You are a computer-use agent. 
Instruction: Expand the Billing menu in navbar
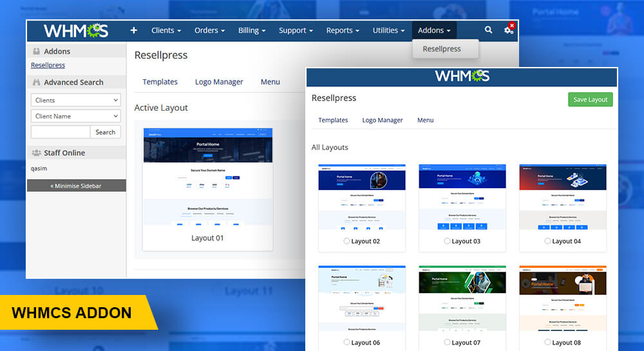click(x=252, y=30)
